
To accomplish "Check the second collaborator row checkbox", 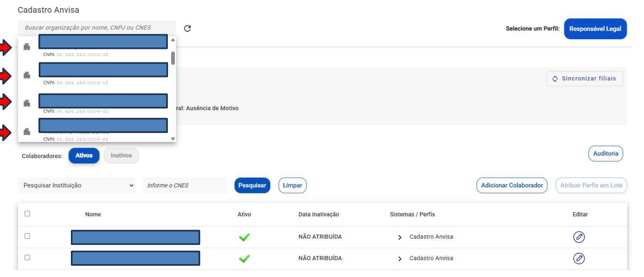I will point(27,257).
